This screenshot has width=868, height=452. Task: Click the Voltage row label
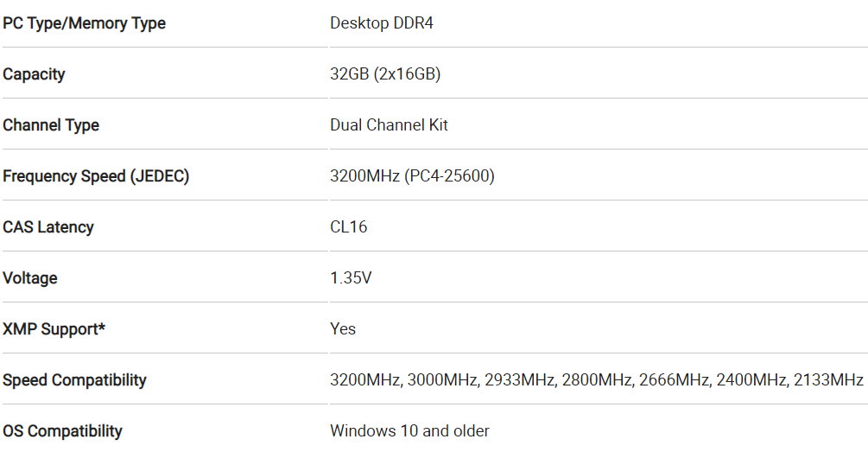(x=30, y=278)
